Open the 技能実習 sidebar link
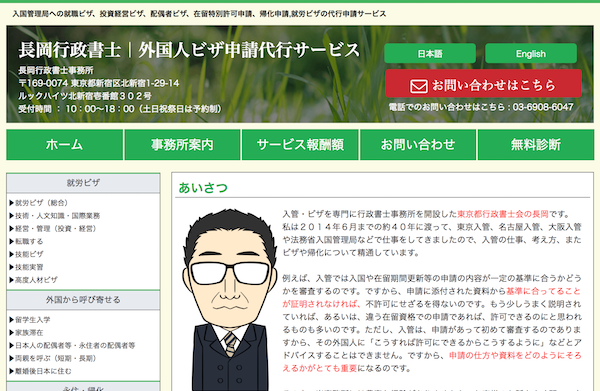 tap(26, 267)
